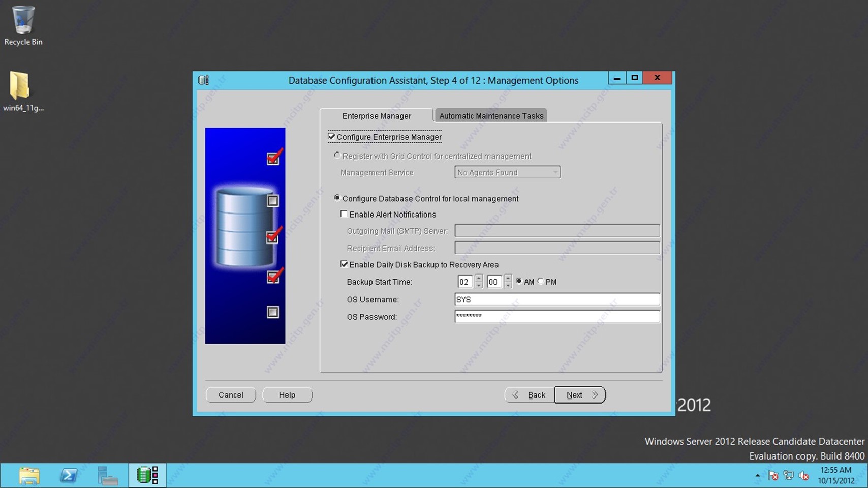This screenshot has height=488, width=868.
Task: Select the win64_11g folder on desktop
Action: [23, 91]
